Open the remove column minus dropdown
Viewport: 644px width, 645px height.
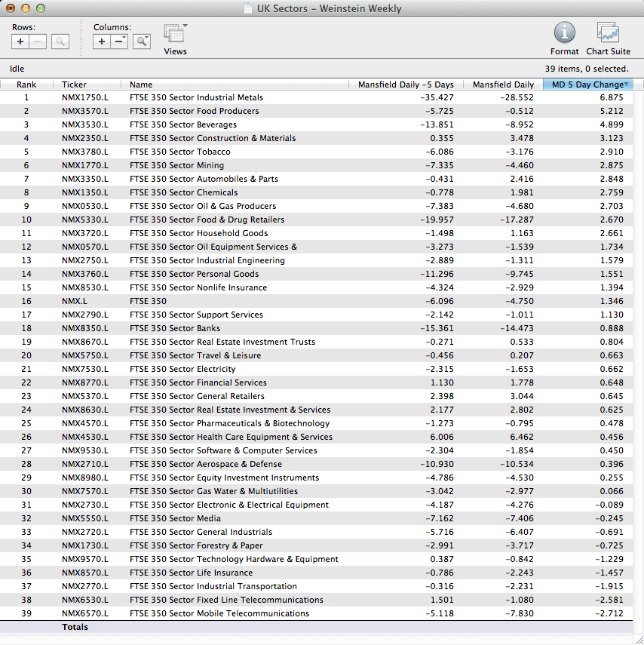coord(120,42)
